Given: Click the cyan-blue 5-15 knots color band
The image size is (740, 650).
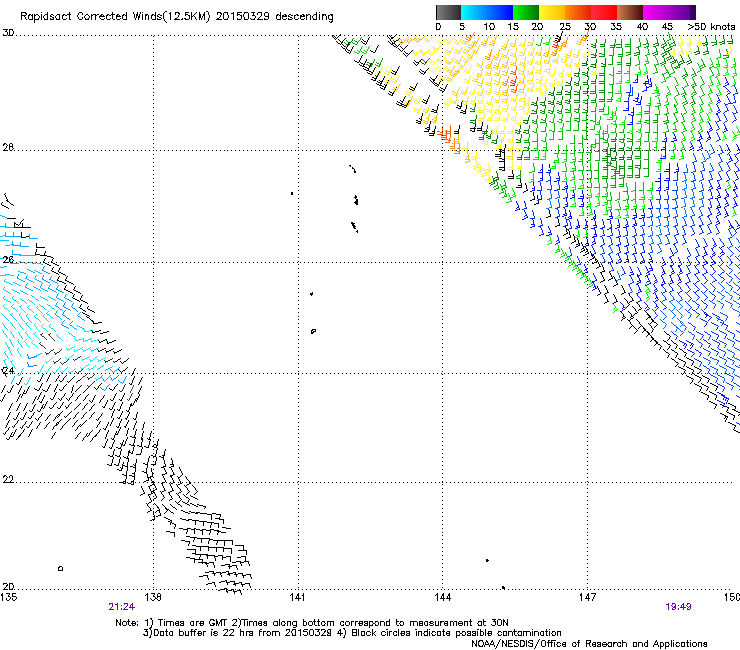Looking at the screenshot, I should click(487, 12).
